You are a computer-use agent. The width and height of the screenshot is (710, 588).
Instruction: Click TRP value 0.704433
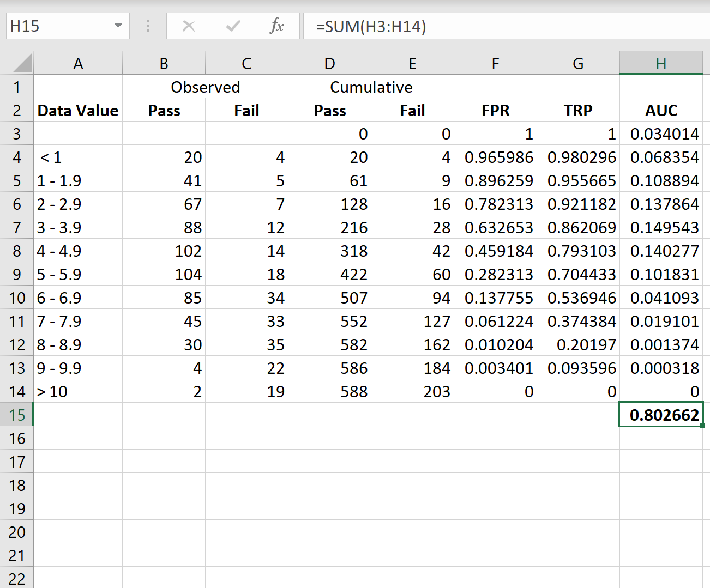point(578,274)
